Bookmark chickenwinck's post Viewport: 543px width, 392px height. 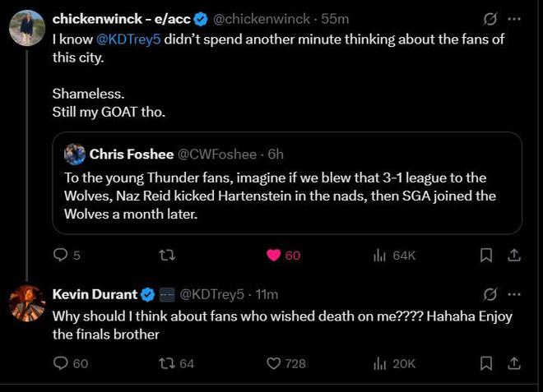point(486,256)
